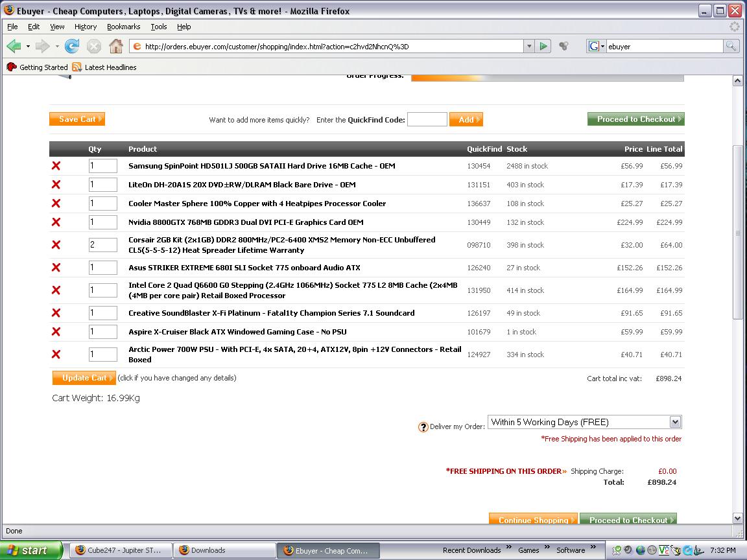This screenshot has height=560, width=747.
Task: Click the search magnifier icon
Action: coord(730,46)
